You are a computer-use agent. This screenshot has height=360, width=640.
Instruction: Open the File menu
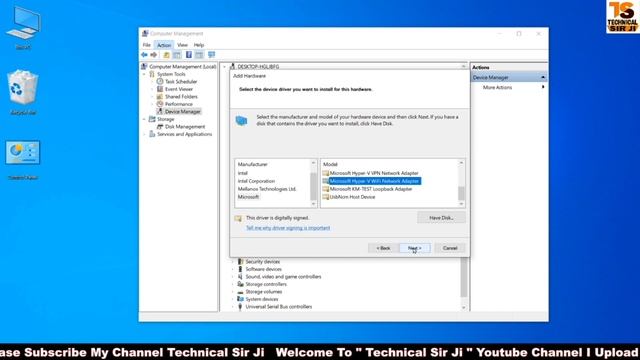[x=147, y=45]
